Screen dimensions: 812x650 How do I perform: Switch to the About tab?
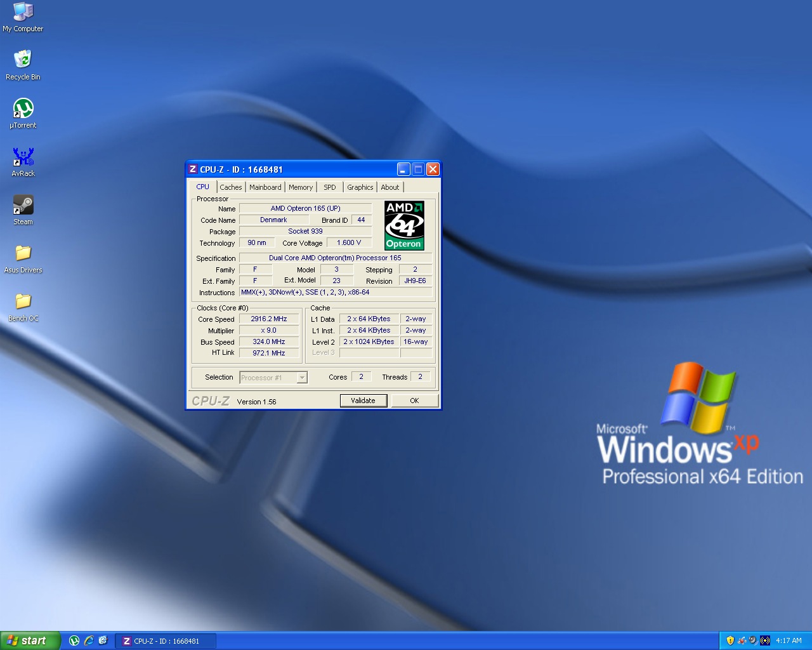390,187
